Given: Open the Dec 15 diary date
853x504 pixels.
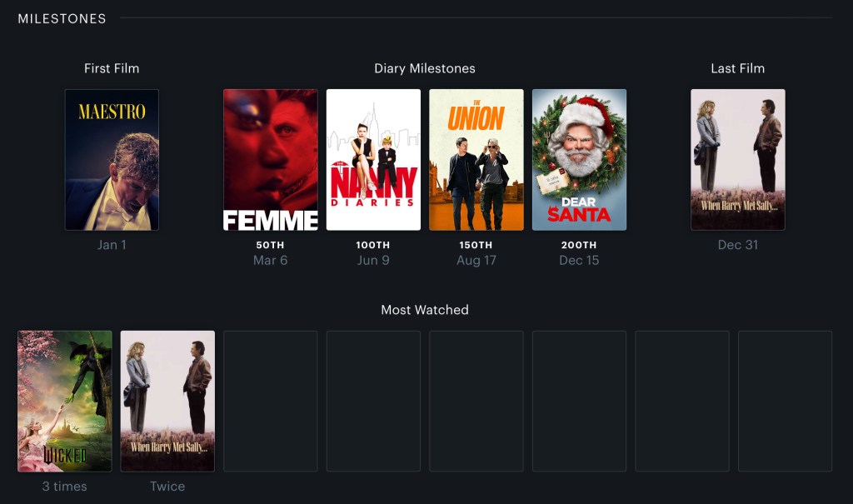Looking at the screenshot, I should (x=579, y=260).
